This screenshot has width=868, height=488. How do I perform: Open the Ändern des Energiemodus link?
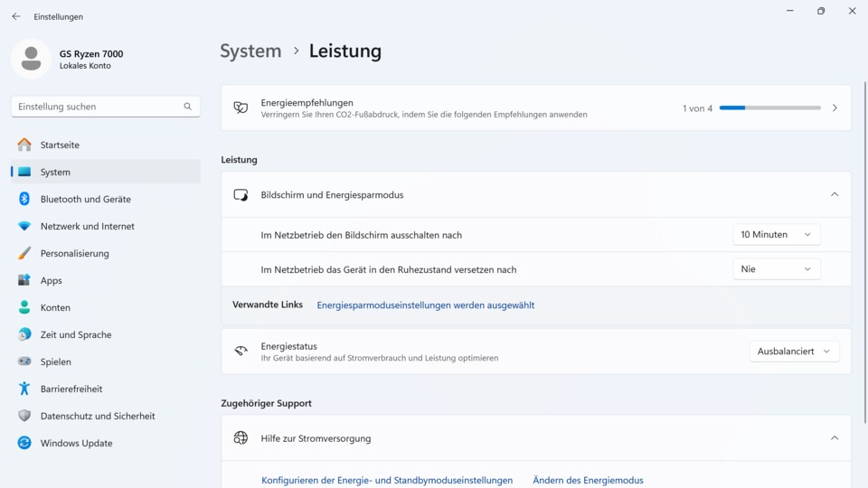pyautogui.click(x=588, y=480)
